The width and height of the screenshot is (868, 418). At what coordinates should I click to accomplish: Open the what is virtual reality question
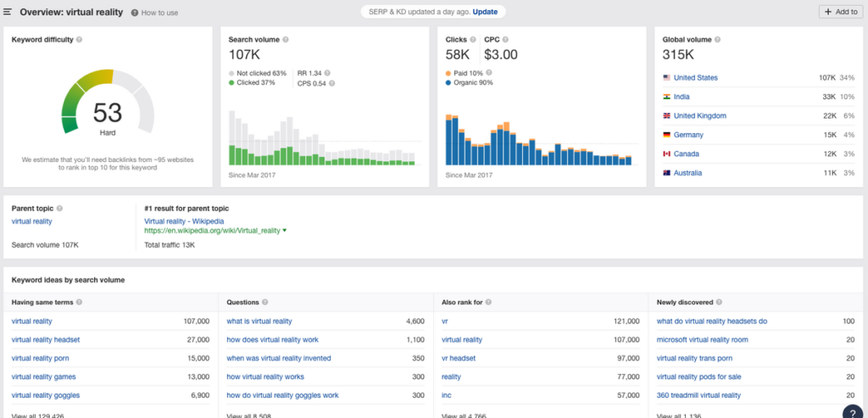(259, 321)
